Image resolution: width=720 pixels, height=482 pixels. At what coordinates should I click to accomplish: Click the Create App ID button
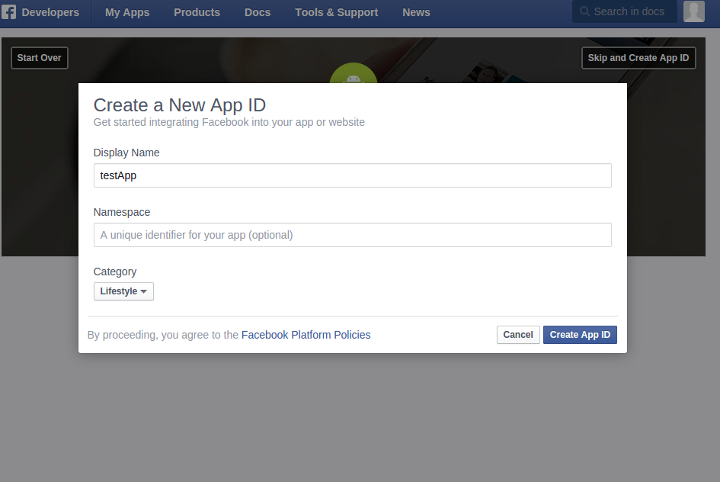click(580, 335)
